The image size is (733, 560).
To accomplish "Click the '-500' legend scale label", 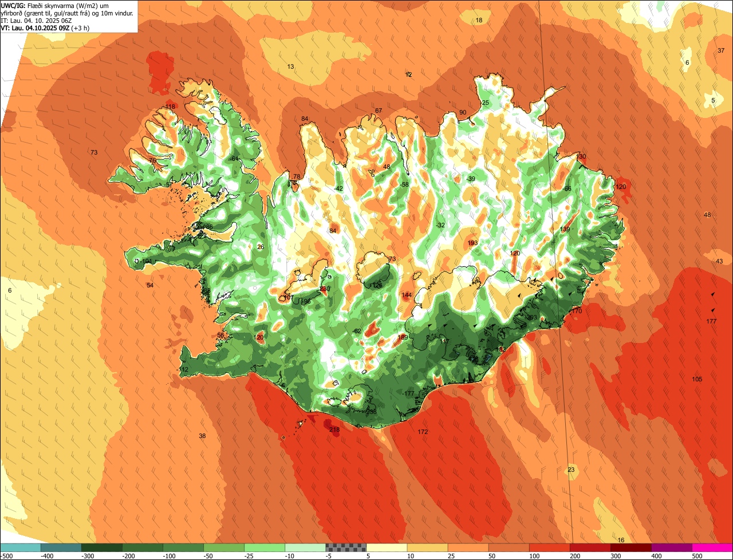I will tap(6, 556).
